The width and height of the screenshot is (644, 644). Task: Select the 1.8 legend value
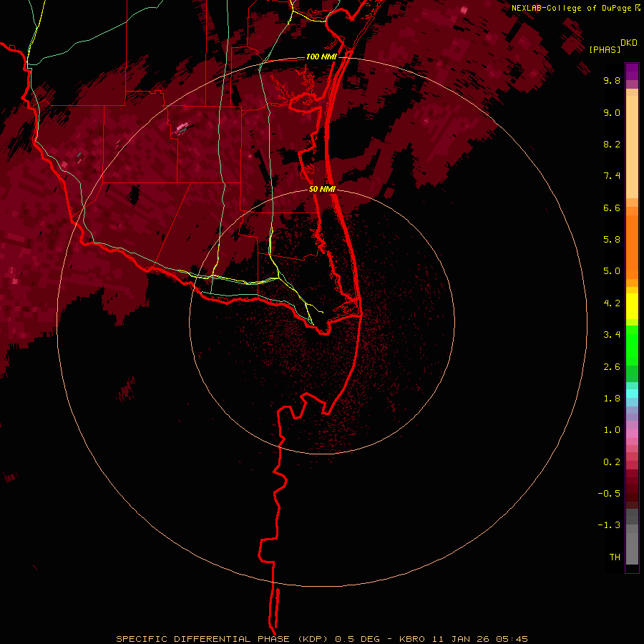click(612, 399)
